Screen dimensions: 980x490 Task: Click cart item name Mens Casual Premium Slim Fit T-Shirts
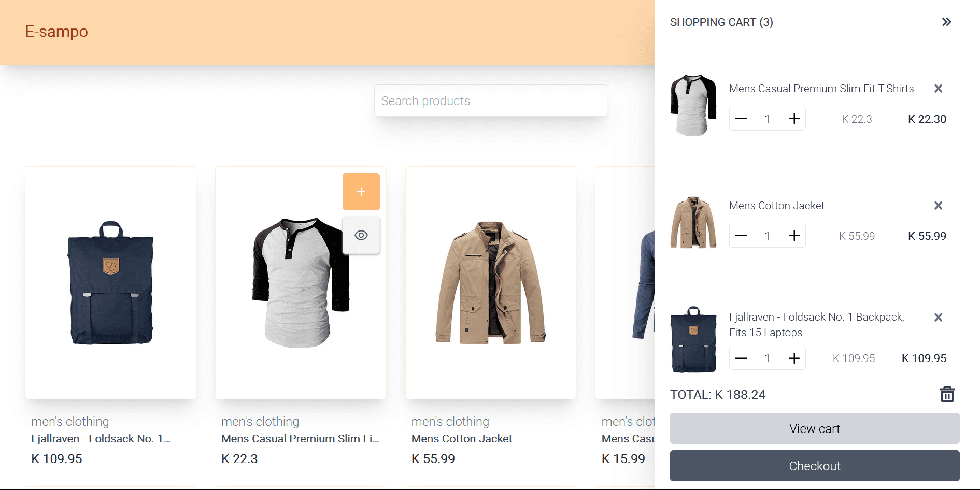[x=821, y=89]
